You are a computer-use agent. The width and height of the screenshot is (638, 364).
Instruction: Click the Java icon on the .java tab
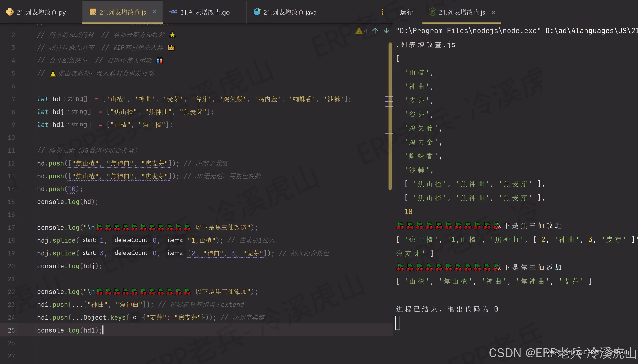pos(257,12)
